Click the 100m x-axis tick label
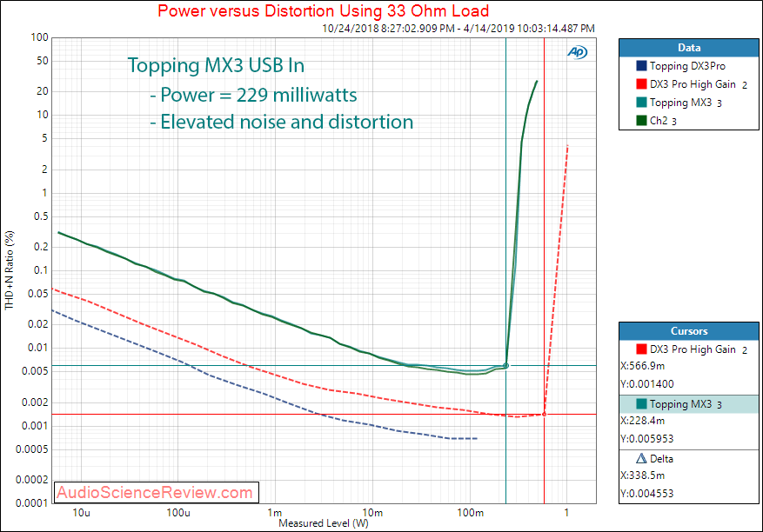This screenshot has height=532, width=763. [470, 513]
